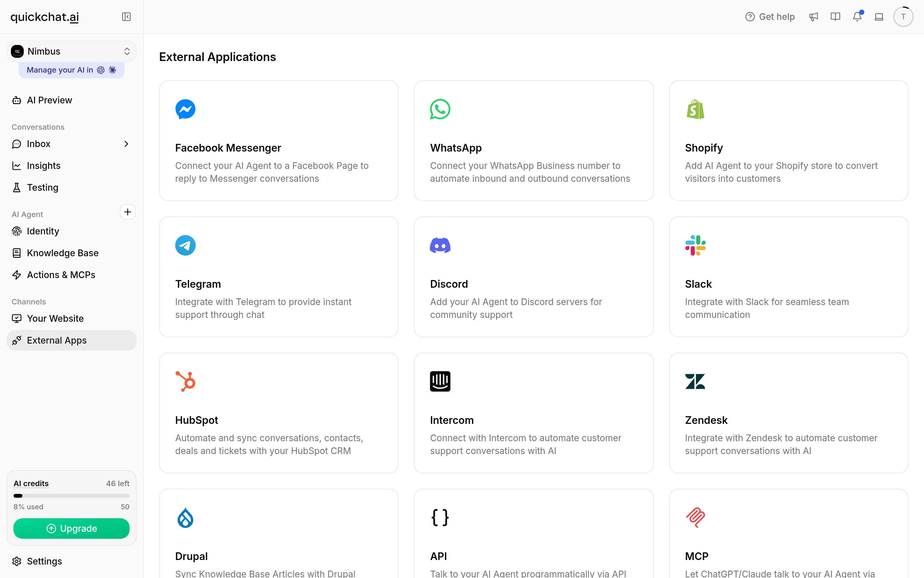The height and width of the screenshot is (578, 924).
Task: Select the Shopify card title
Action: pos(704,148)
